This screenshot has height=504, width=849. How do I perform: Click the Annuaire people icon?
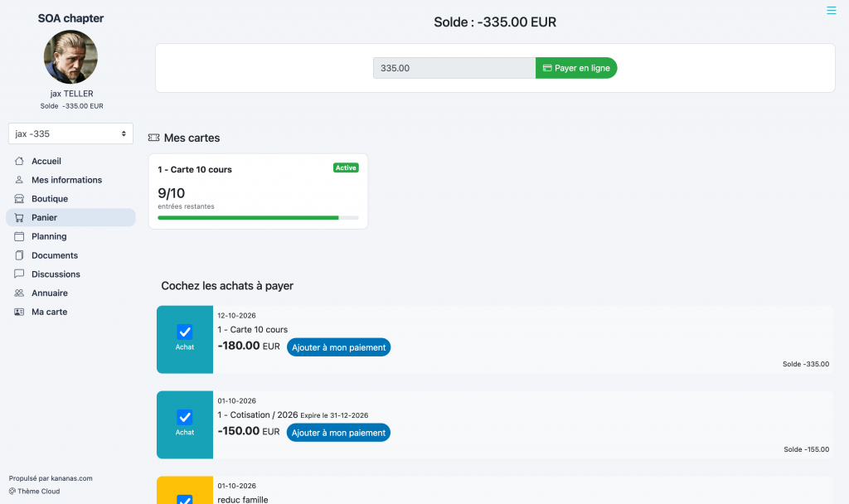(x=19, y=293)
